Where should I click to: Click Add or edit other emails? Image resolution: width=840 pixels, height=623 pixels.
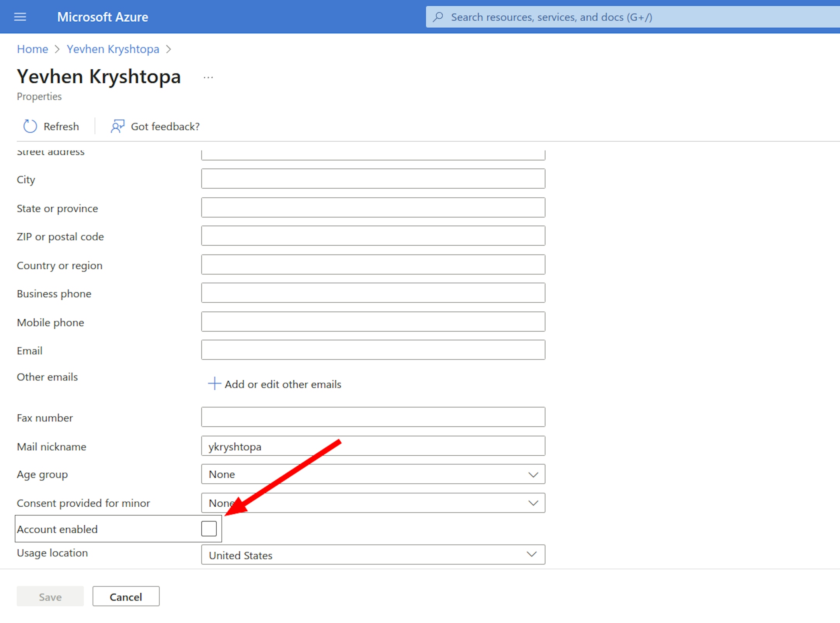283,384
